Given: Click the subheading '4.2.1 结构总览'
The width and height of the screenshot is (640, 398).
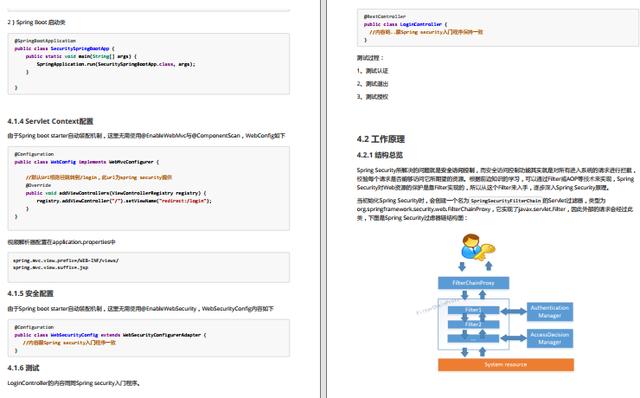Looking at the screenshot, I should (x=380, y=155).
